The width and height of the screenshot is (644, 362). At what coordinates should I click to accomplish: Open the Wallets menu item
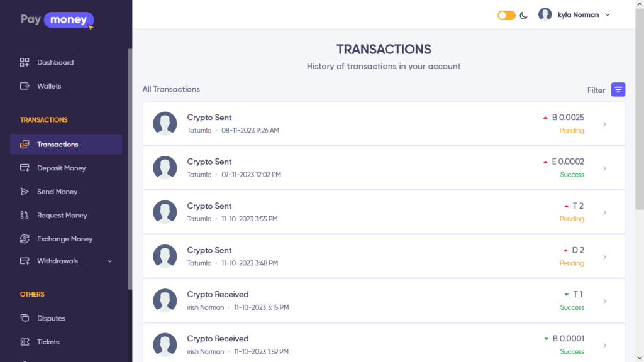(49, 86)
